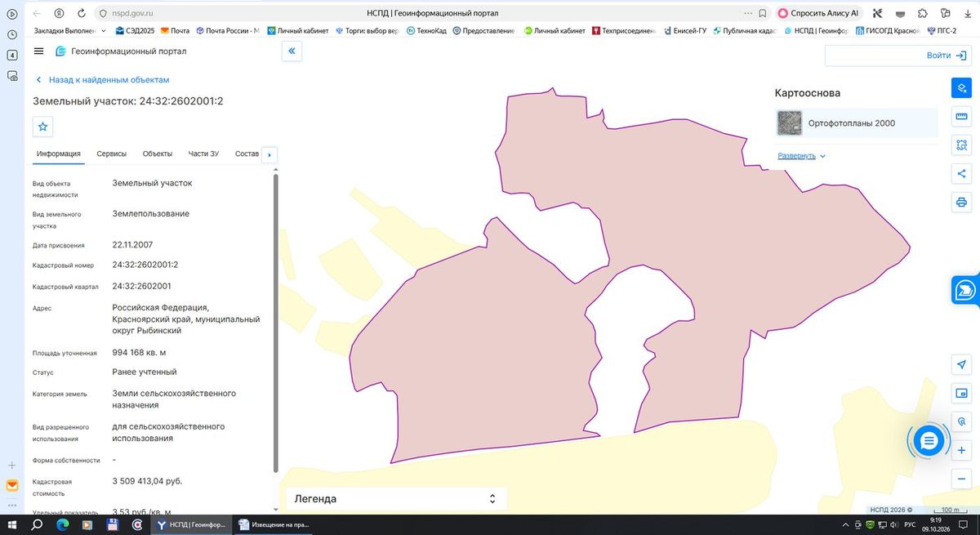
Task: Open the blue assistant widget at right edge
Action: 966,290
